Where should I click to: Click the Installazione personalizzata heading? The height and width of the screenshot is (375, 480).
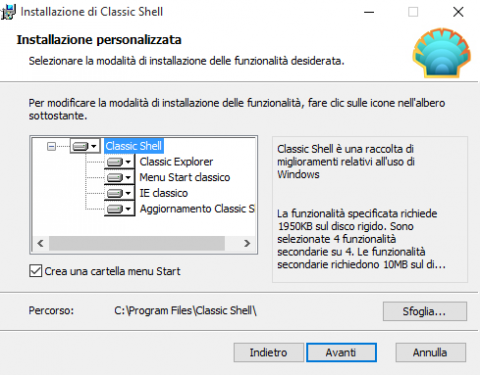99,40
